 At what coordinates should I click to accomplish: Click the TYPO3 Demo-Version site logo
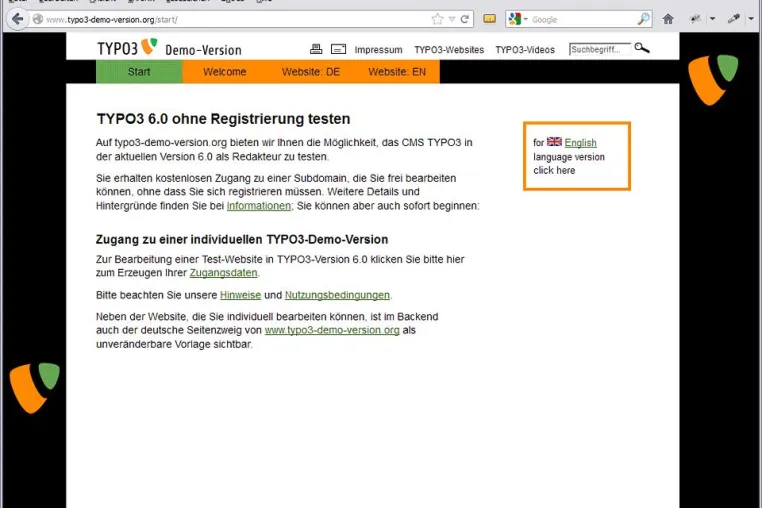(169, 48)
